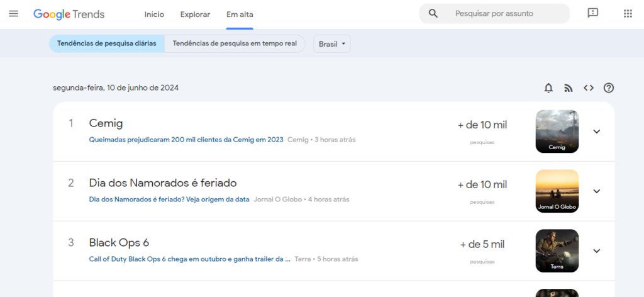Open the RSS feed icon

[569, 88]
